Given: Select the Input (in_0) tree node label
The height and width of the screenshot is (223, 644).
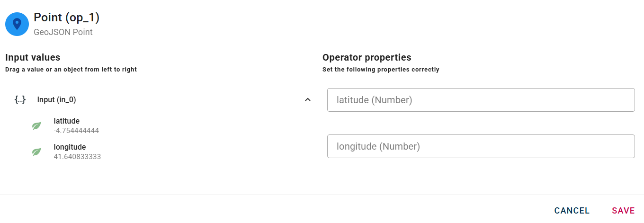Looking at the screenshot, I should [56, 100].
